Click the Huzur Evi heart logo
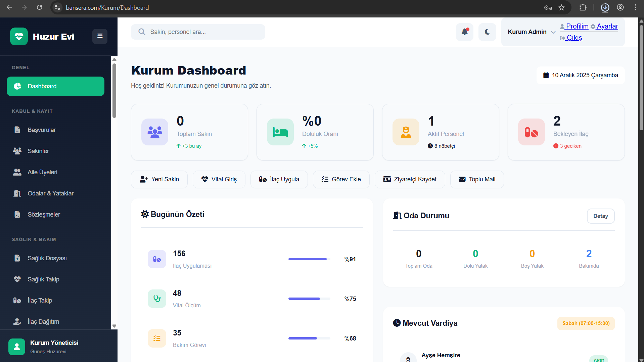The width and height of the screenshot is (644, 362). coord(19,36)
